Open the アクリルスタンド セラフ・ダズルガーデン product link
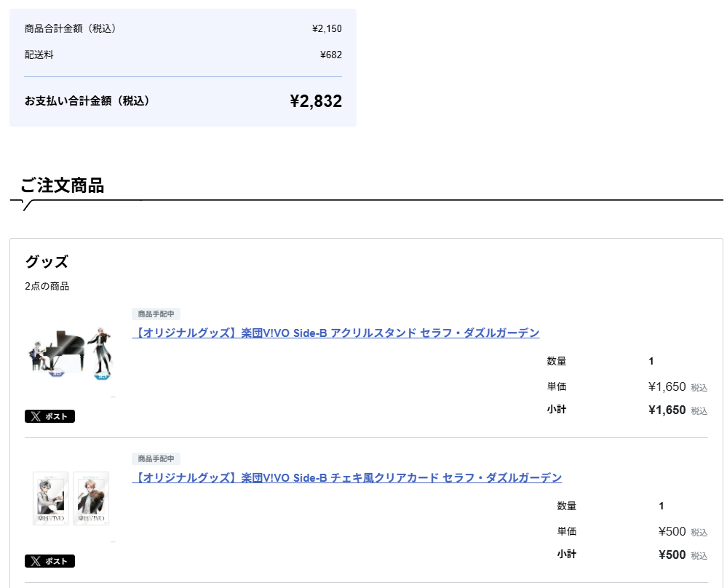727x588 pixels. [x=335, y=333]
